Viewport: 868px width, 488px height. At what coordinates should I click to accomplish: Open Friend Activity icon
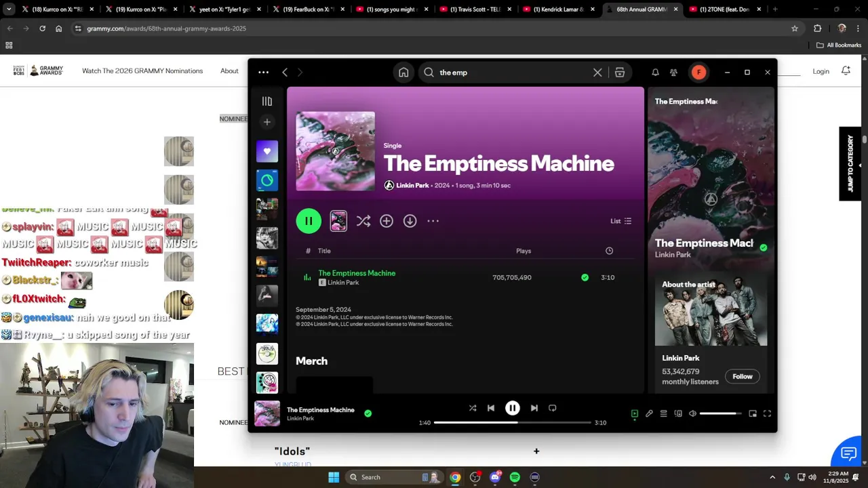coord(673,73)
